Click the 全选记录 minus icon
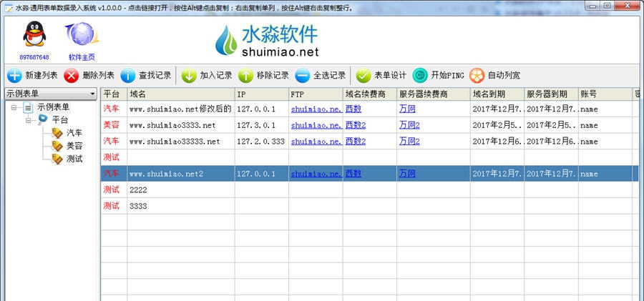Screen dimensions: 644x301 [302, 76]
